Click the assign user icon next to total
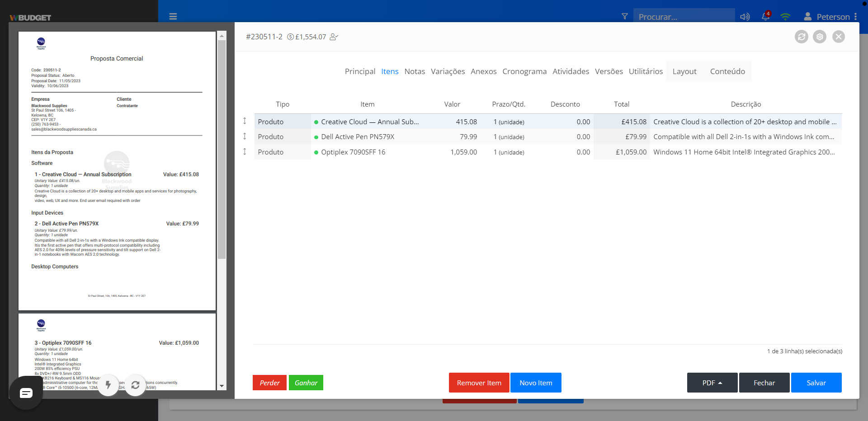This screenshot has width=868, height=421. point(334,37)
